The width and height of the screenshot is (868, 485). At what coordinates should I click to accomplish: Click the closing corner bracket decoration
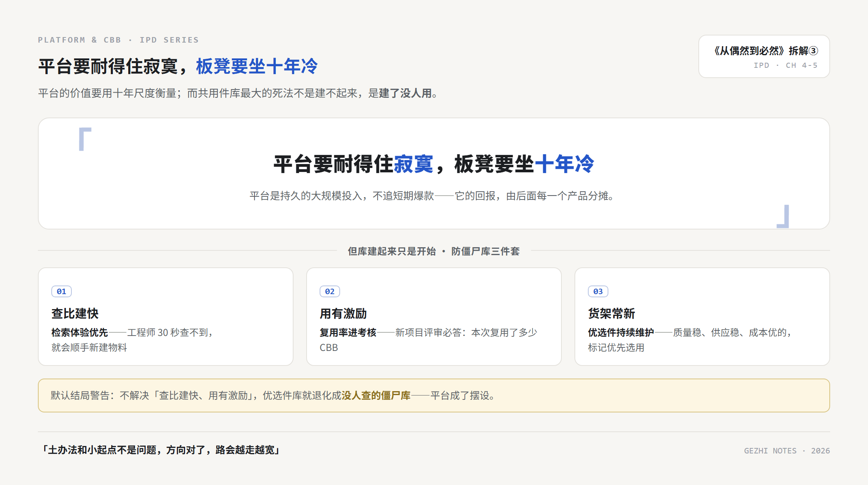click(x=783, y=216)
